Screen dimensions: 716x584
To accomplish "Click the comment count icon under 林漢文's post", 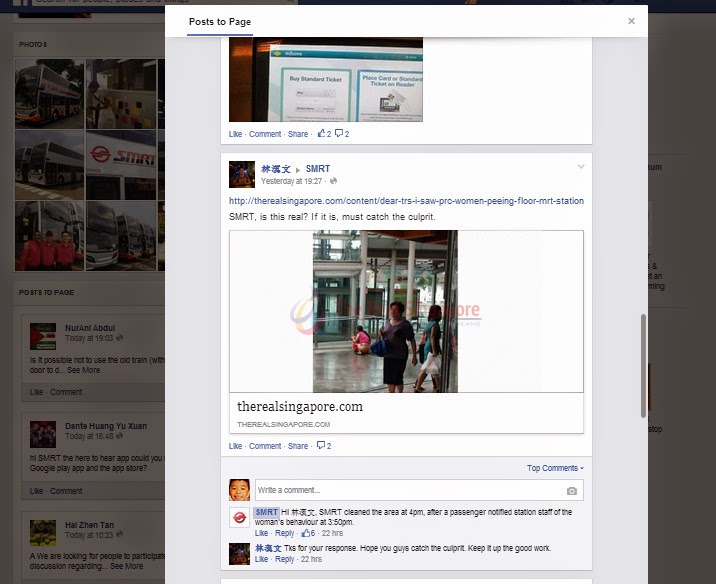I will tap(324, 446).
